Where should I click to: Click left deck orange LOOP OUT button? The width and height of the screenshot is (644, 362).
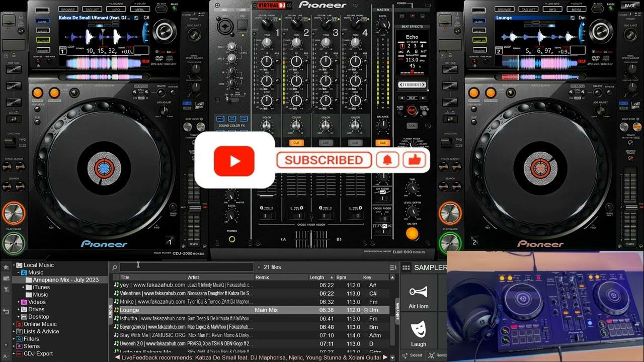click(54, 93)
